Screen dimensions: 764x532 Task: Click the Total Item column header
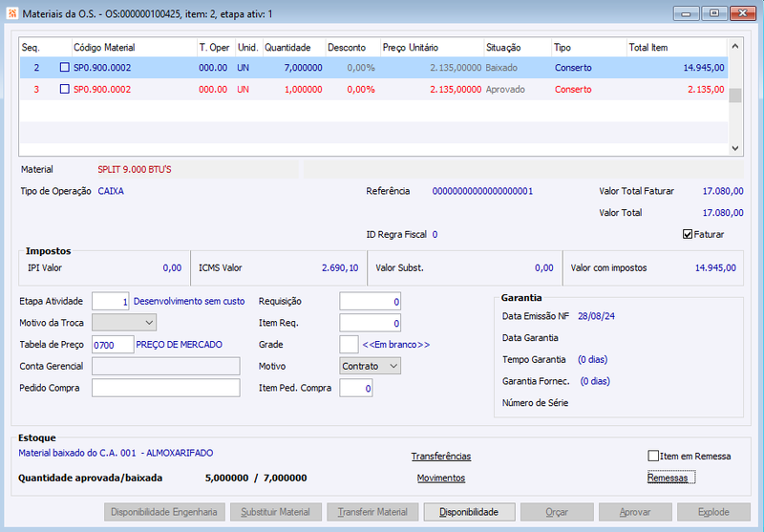pyautogui.click(x=677, y=47)
